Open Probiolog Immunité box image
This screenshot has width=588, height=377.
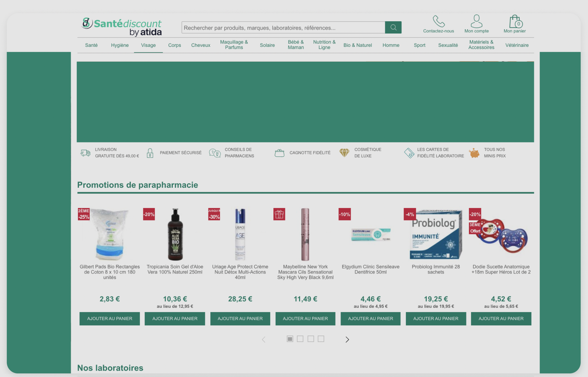tap(436, 234)
